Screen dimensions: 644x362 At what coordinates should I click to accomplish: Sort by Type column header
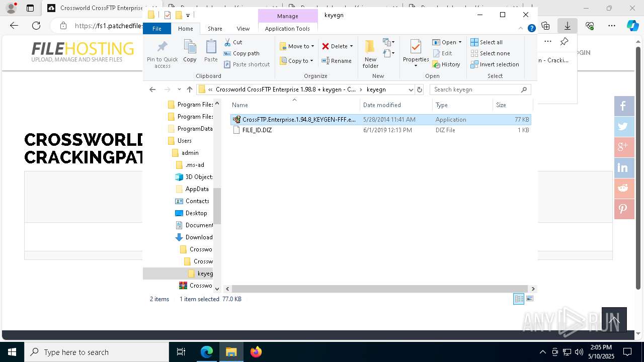click(x=462, y=105)
